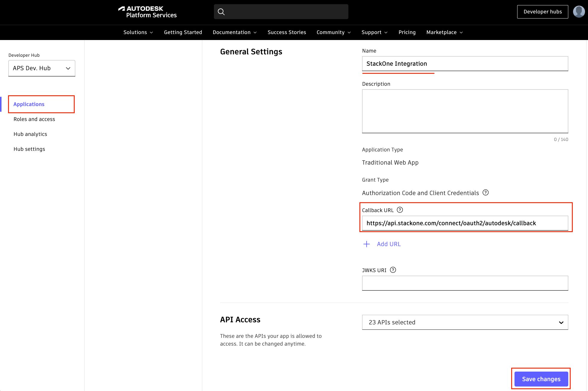Click the search magnifier icon
The width and height of the screenshot is (588, 391).
click(221, 12)
